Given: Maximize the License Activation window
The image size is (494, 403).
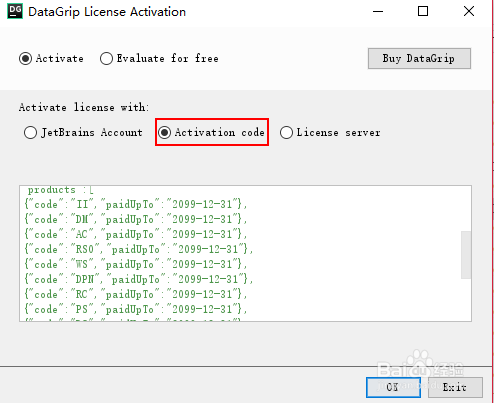Looking at the screenshot, I should pyautogui.click(x=423, y=11).
